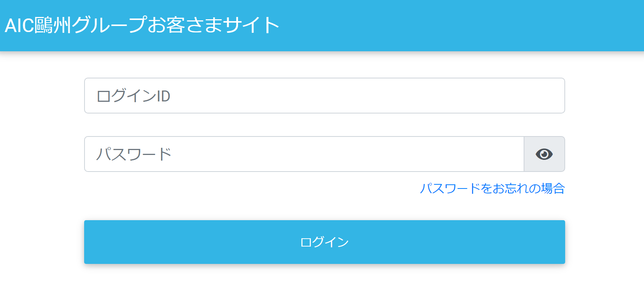644x305 pixels.
Task: Reveal typed password characters
Action: pos(544,154)
